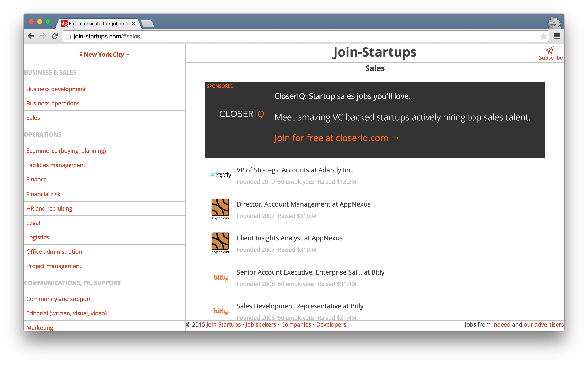This screenshot has height=365, width=588.
Task: Select the Sales category in sidebar
Action: tap(33, 118)
